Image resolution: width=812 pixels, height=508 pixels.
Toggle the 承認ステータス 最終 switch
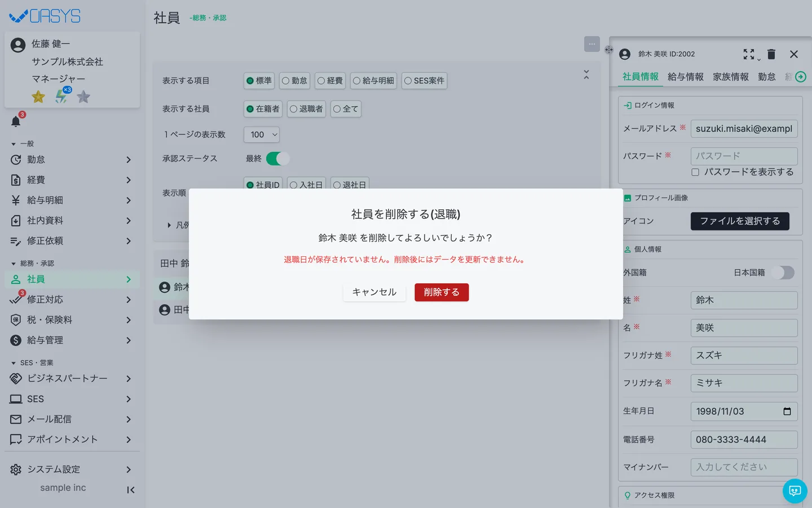click(277, 159)
